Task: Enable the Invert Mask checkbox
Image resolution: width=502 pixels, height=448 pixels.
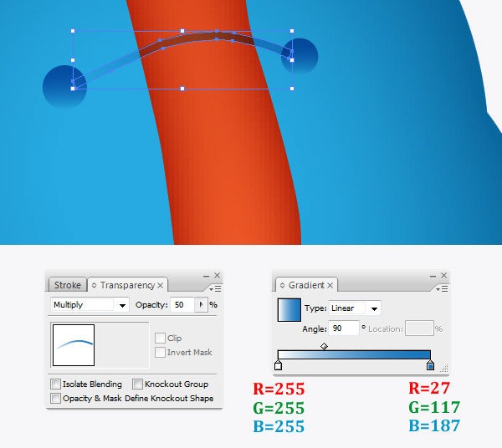Action: 160,353
